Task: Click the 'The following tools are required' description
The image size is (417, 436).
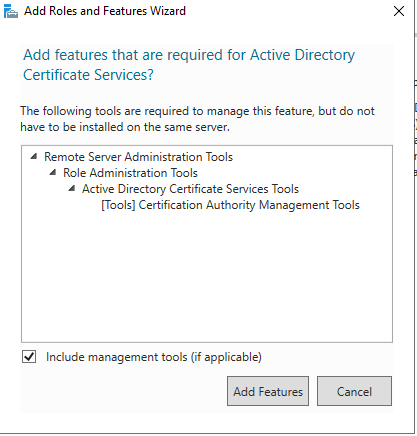Action: pyautogui.click(x=197, y=111)
